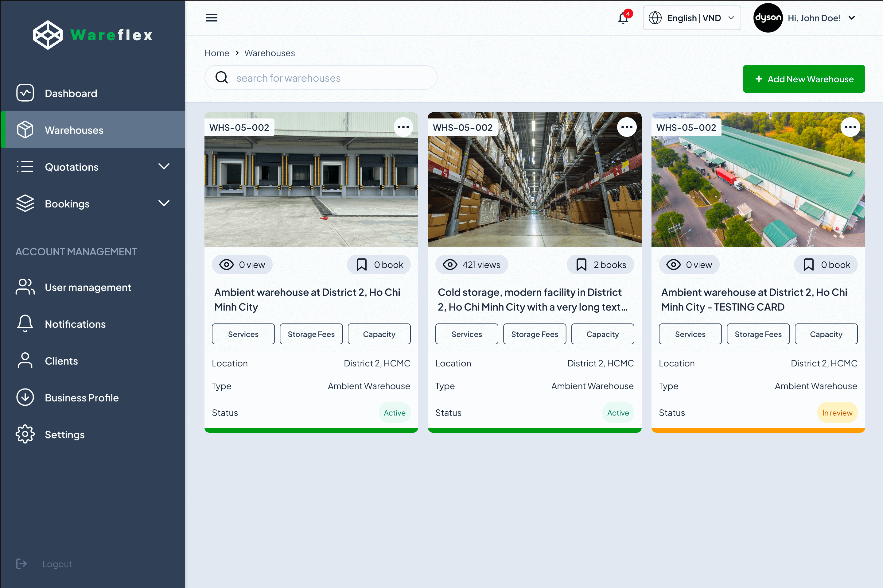Open the three-dot menu on the Cold storage card

pos(627,127)
